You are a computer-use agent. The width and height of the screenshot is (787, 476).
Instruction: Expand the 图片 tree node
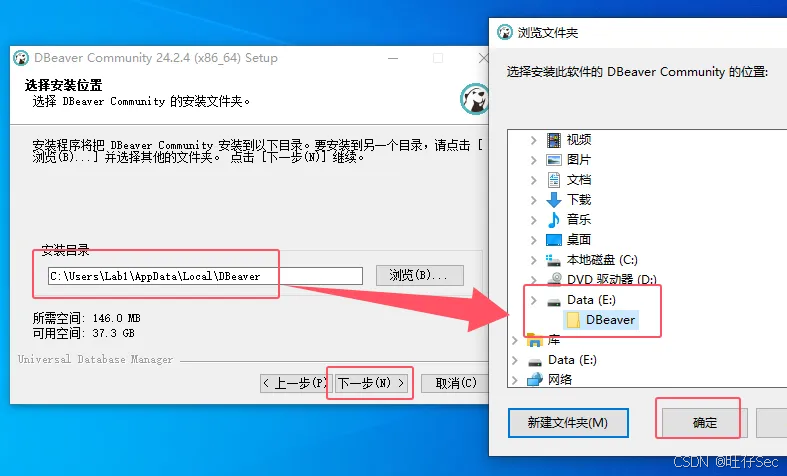534,160
